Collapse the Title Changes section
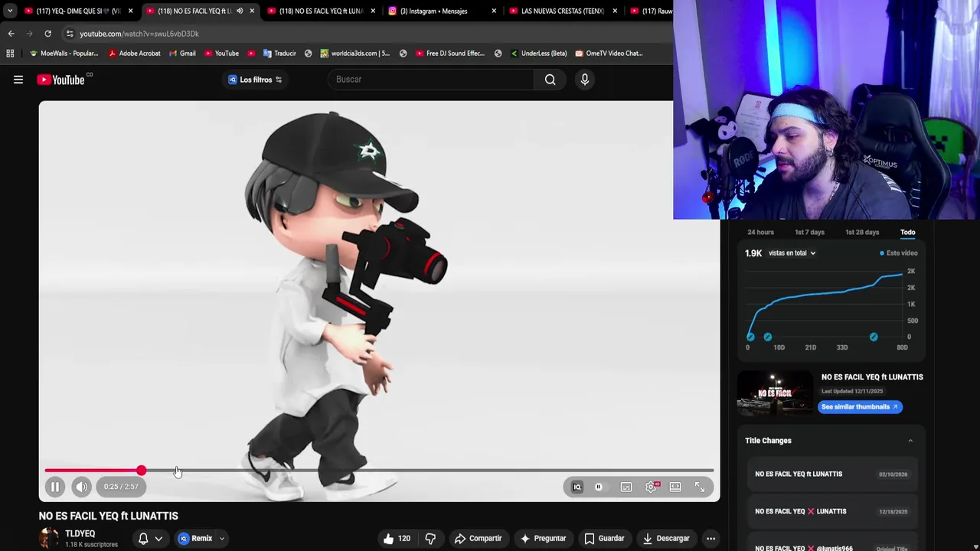Image resolution: width=980 pixels, height=551 pixels. (910, 441)
